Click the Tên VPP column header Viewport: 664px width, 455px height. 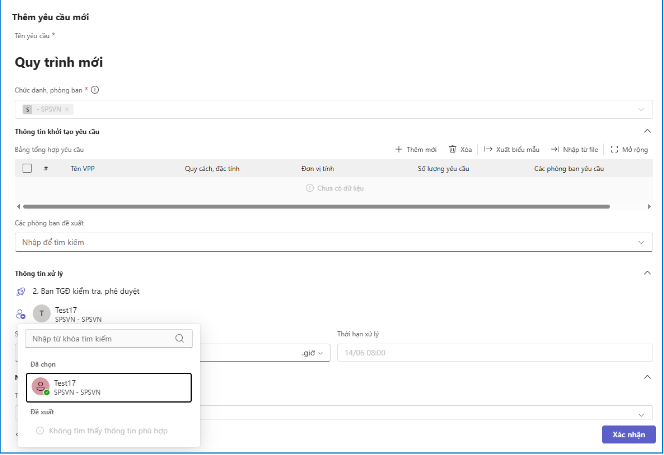[x=82, y=169]
